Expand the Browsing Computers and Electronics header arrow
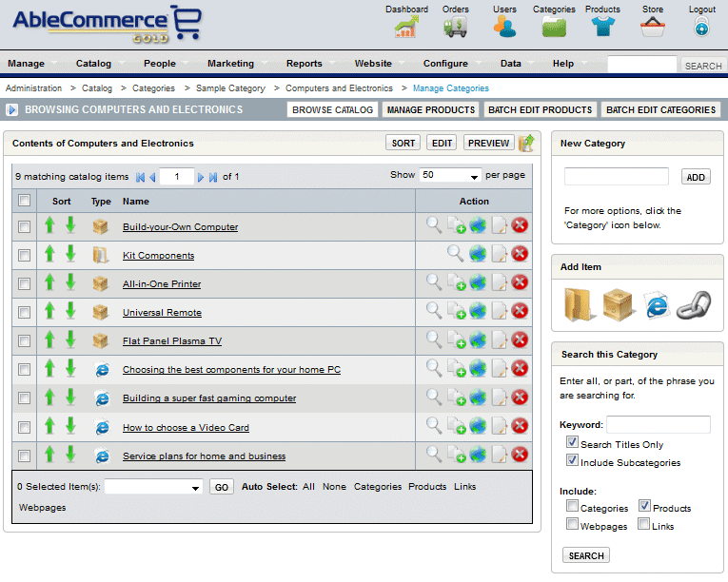The width and height of the screenshot is (728, 582). pos(12,110)
